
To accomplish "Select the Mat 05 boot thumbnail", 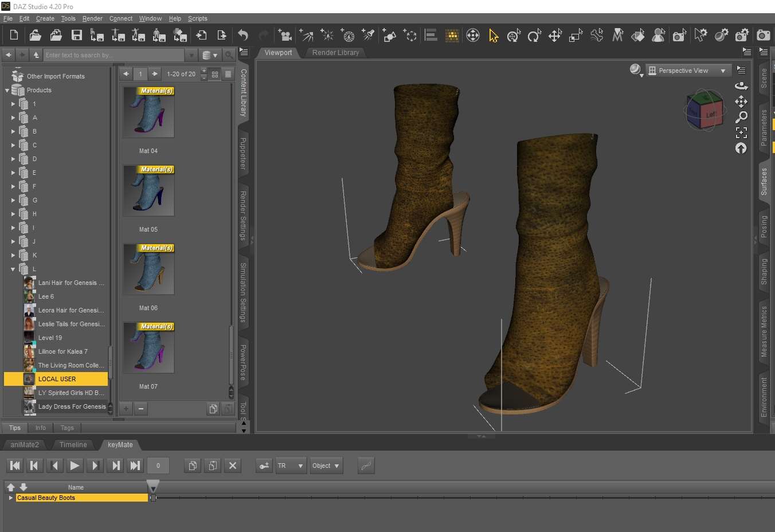I will [x=148, y=191].
